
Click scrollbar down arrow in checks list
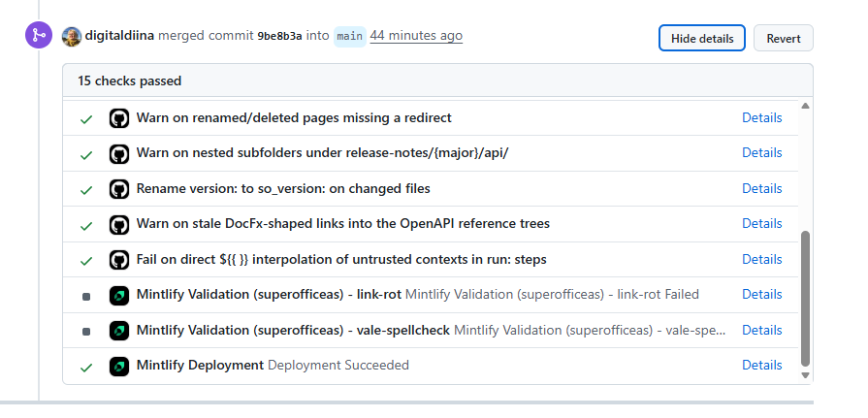click(x=806, y=375)
